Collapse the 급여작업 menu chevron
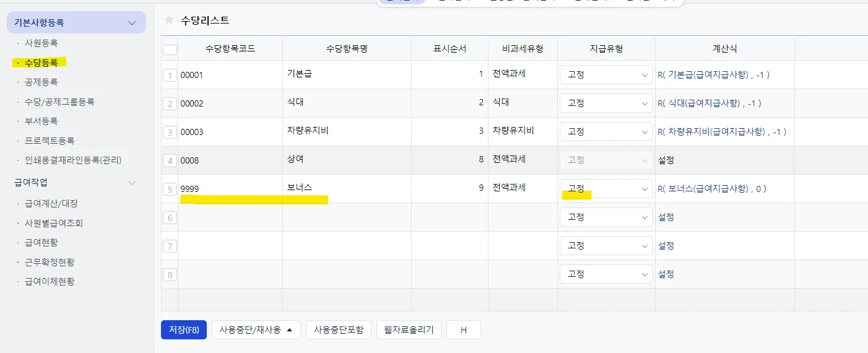The width and height of the screenshot is (868, 353). 131,183
